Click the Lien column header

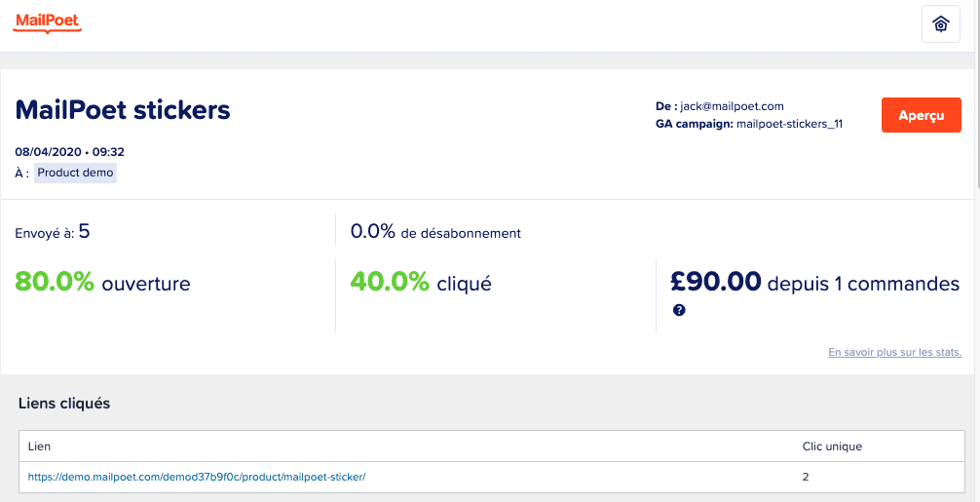(40, 446)
